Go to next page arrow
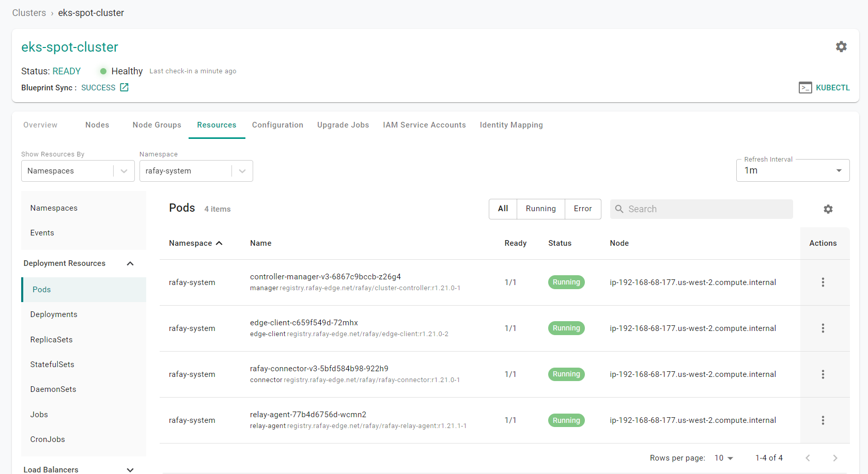868x474 pixels. tap(835, 458)
